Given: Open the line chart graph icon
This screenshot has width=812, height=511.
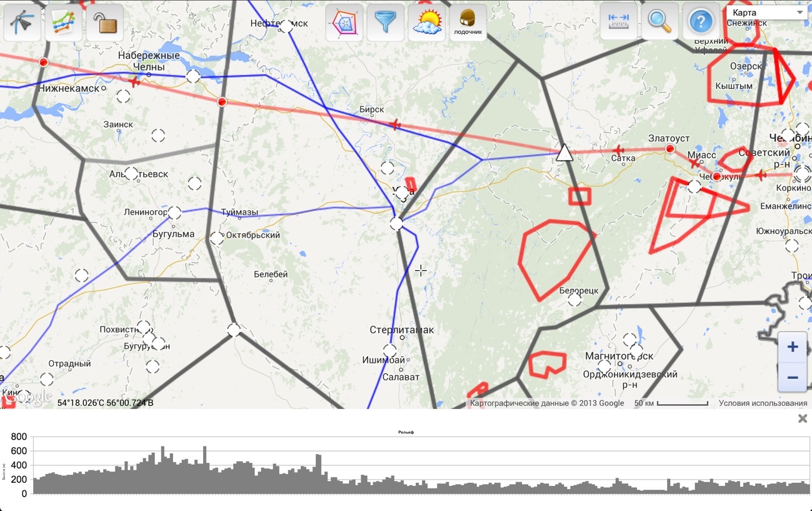Looking at the screenshot, I should point(64,23).
